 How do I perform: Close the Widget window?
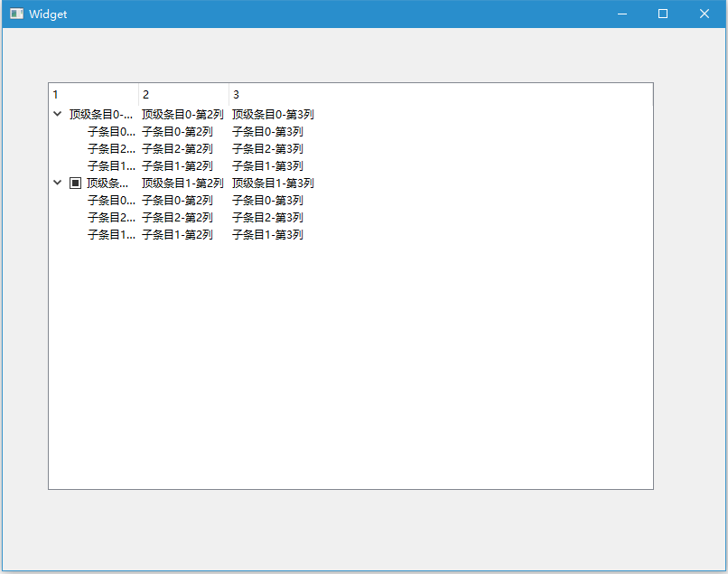click(705, 14)
